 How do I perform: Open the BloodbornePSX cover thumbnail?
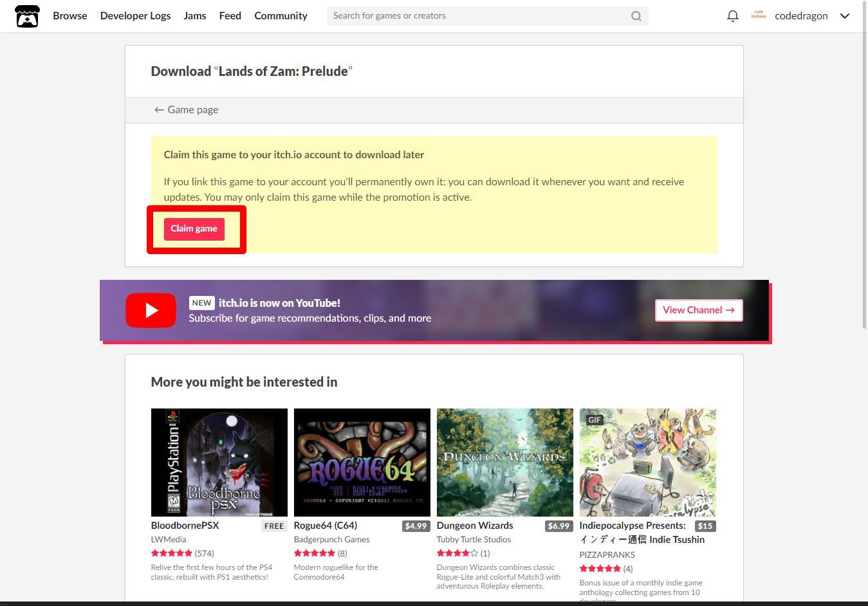219,463
